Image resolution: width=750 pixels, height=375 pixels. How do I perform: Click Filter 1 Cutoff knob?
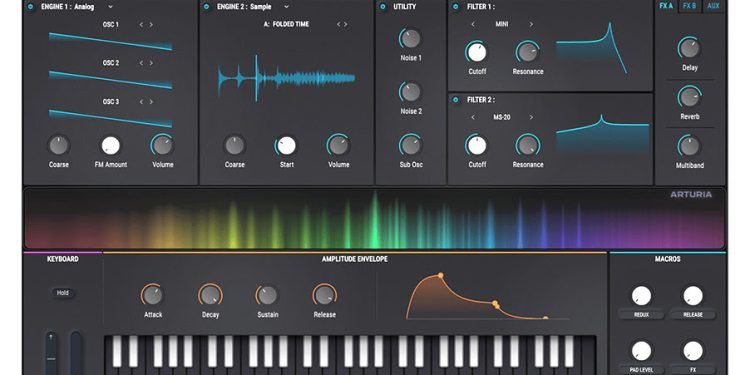point(477,52)
